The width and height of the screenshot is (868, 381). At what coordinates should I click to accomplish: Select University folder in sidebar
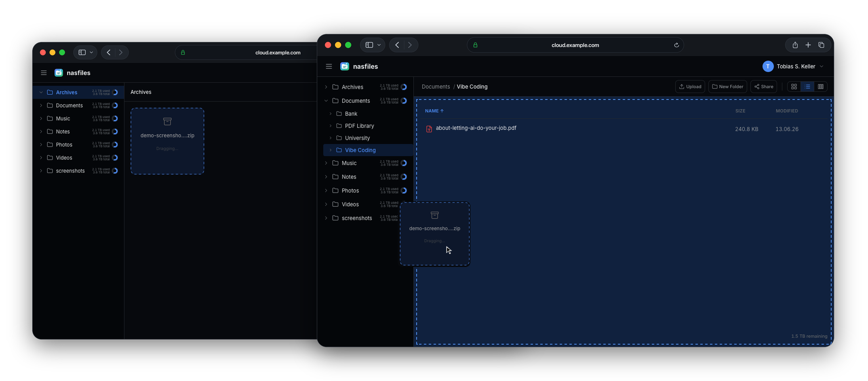tap(368, 138)
